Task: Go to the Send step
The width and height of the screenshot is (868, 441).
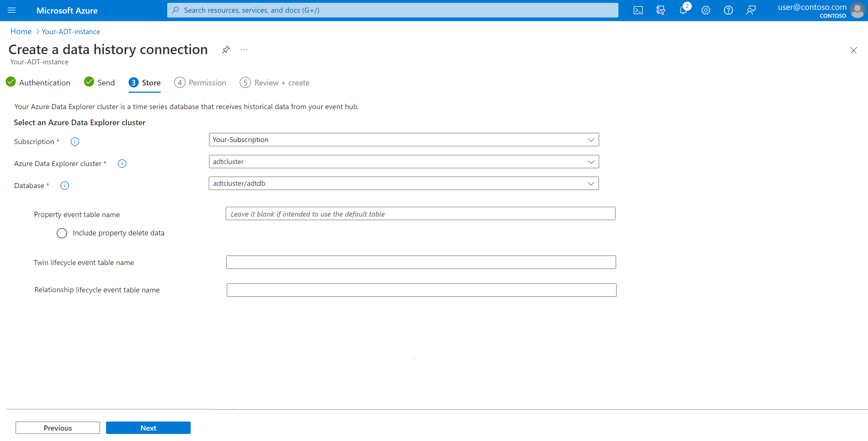Action: [x=99, y=83]
